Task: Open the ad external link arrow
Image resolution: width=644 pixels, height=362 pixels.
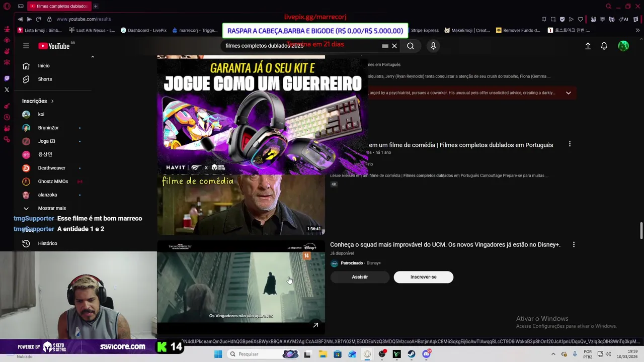Action: pyautogui.click(x=315, y=325)
